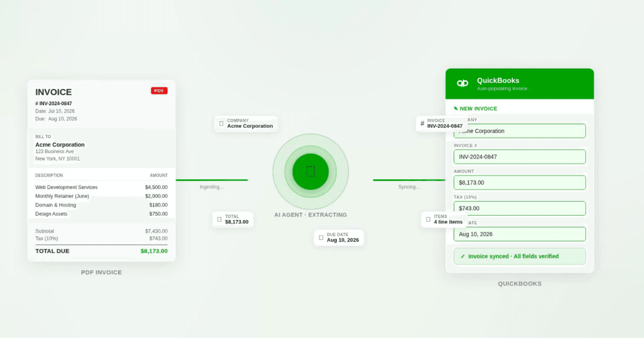Click the New York, NY 10001 line
The height and width of the screenshot is (338, 644).
click(57, 159)
